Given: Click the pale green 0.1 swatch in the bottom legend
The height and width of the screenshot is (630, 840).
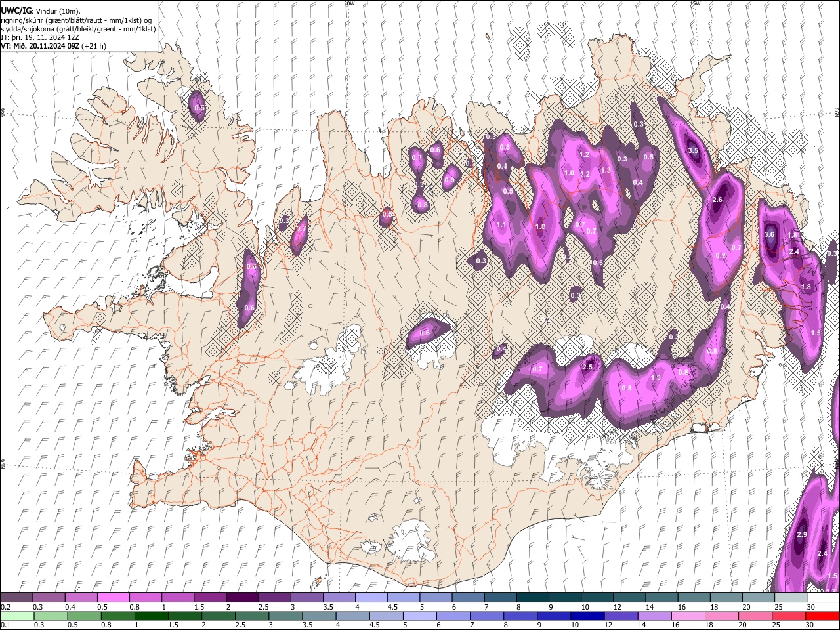Looking at the screenshot, I should 16,616.
